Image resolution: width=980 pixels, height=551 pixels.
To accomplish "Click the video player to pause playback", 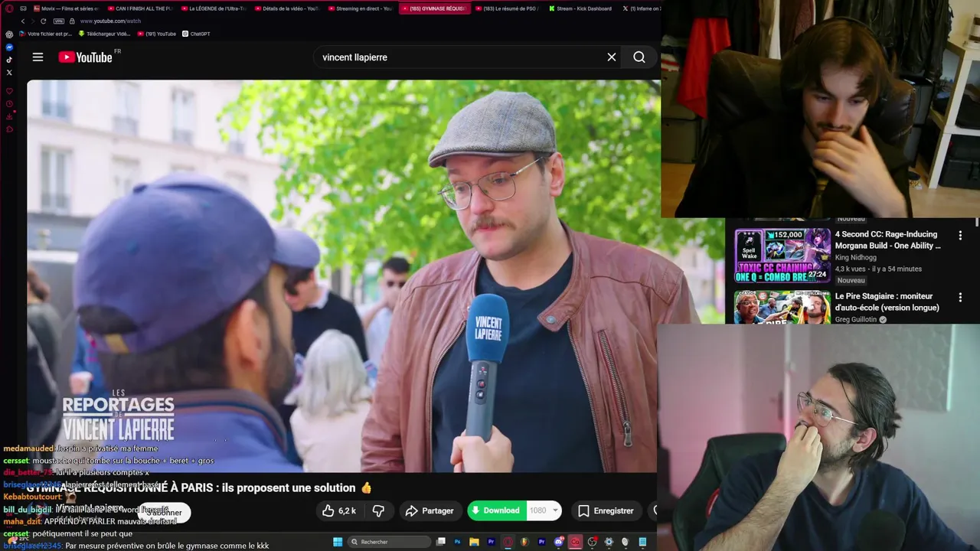I will (343, 275).
